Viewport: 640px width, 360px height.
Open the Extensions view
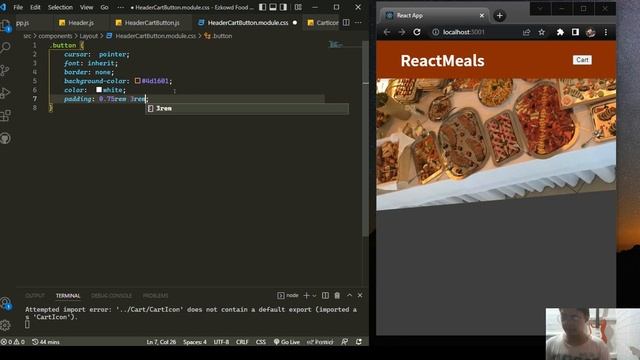click(x=5, y=116)
